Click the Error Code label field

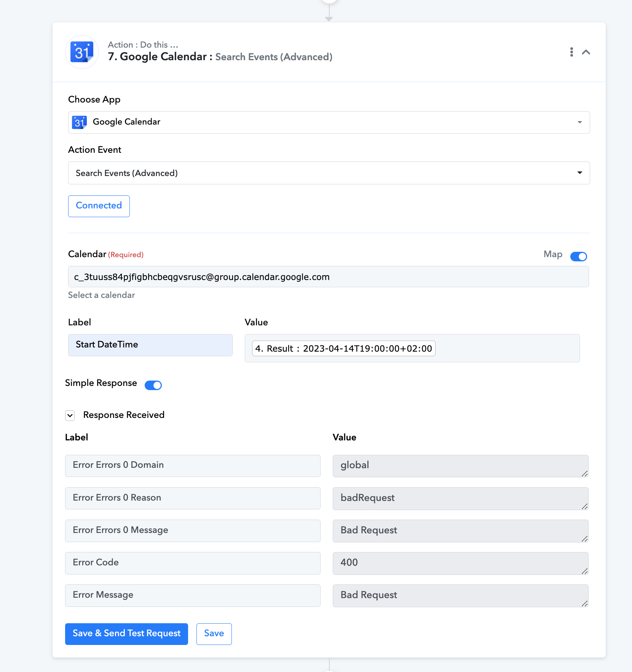point(193,563)
